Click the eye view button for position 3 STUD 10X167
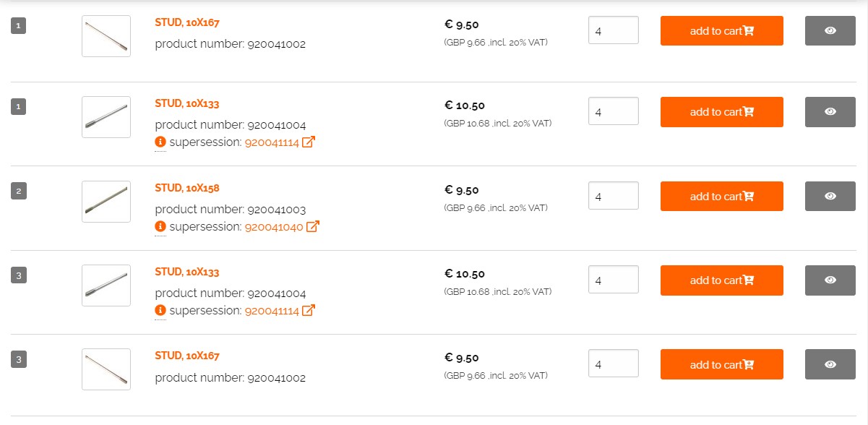Image resolution: width=868 pixels, height=425 pixels. [x=830, y=364]
